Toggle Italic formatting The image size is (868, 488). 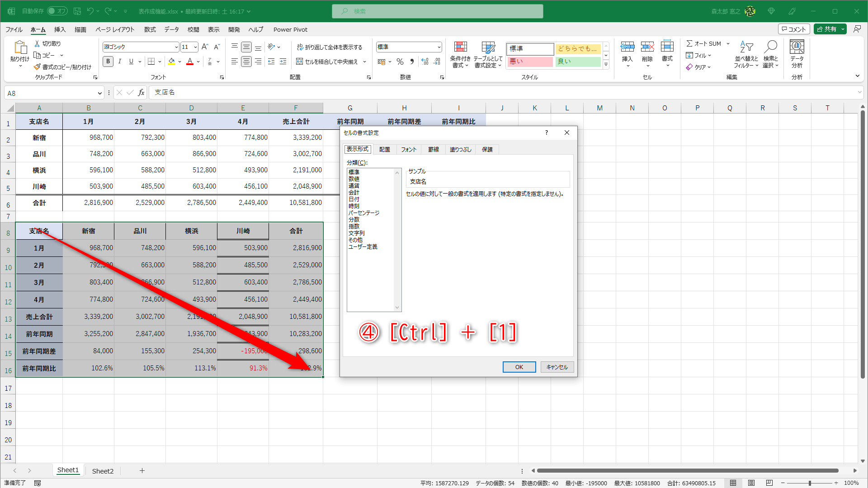pyautogui.click(x=120, y=62)
